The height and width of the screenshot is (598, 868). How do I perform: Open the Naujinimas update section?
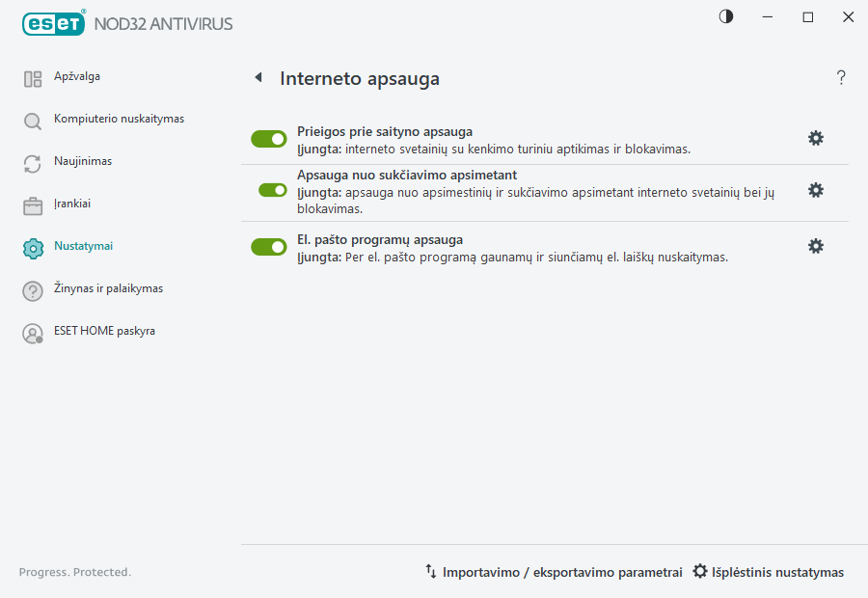tap(82, 161)
